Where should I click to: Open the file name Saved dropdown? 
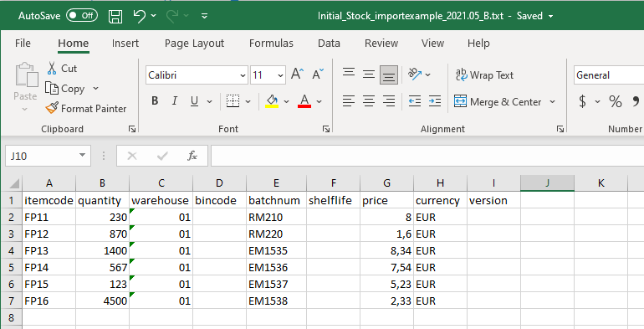click(x=551, y=17)
